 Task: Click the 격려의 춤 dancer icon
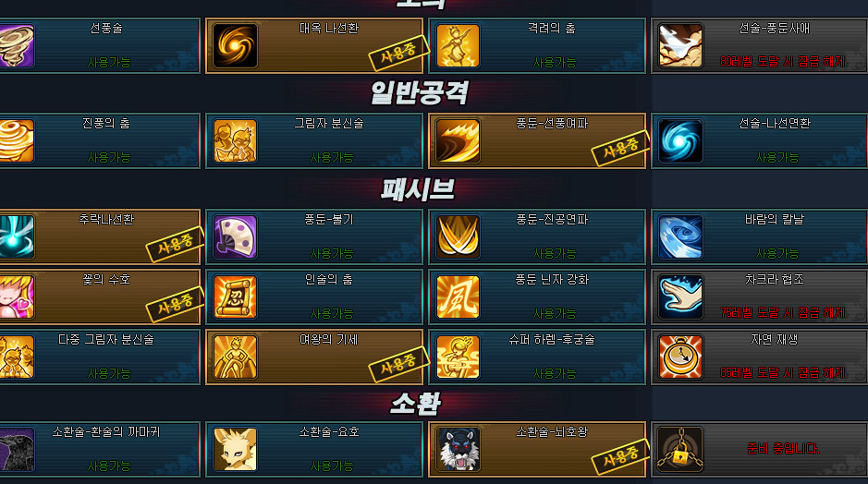(x=458, y=45)
